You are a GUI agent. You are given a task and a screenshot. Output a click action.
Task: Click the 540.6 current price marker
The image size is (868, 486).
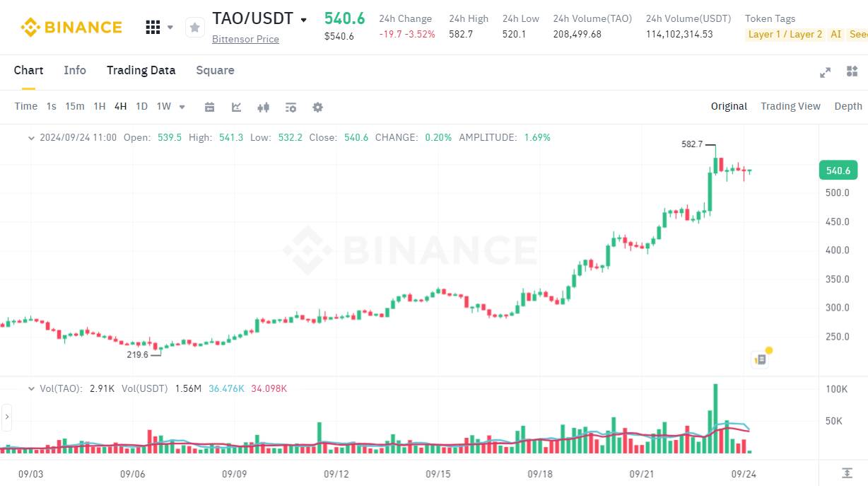(838, 170)
